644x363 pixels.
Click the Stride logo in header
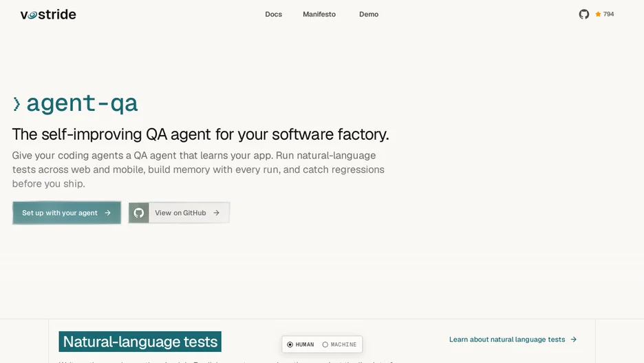[x=48, y=14]
